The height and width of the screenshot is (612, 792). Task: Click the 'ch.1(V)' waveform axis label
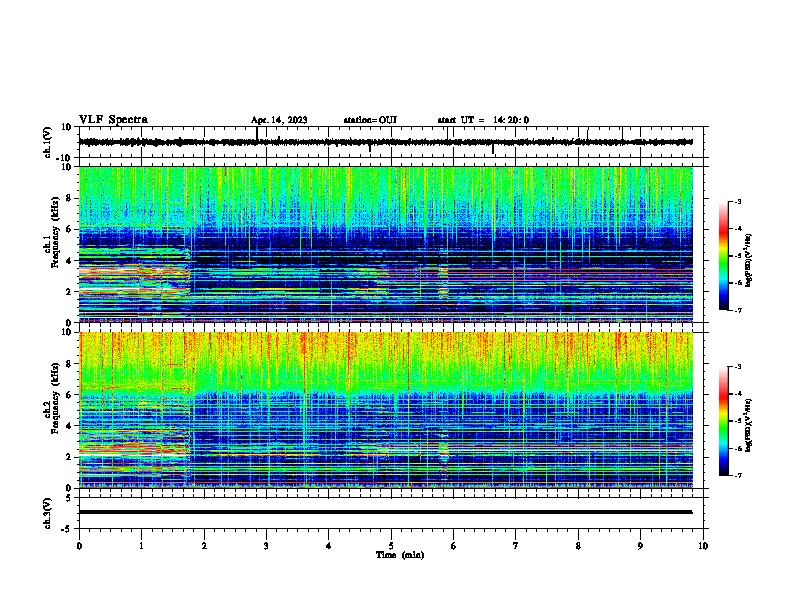point(47,142)
